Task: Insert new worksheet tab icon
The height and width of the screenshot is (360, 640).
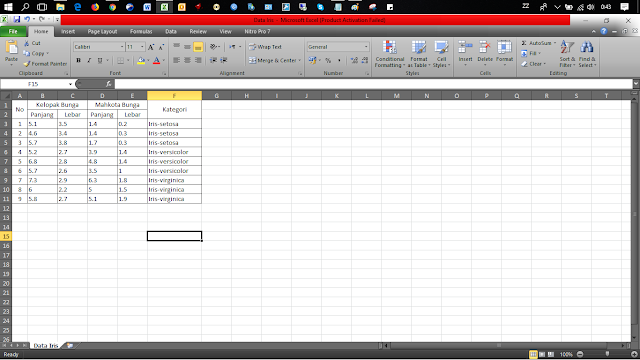Action: [x=70, y=346]
